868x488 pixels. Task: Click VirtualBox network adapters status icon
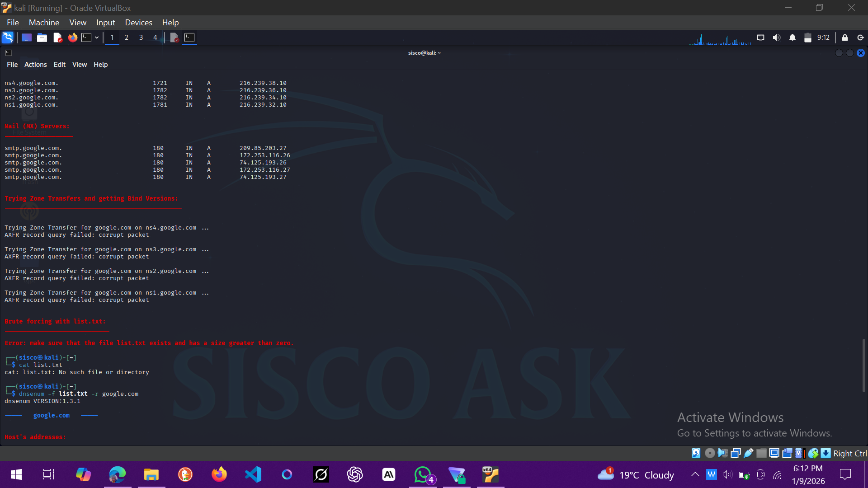736,453
